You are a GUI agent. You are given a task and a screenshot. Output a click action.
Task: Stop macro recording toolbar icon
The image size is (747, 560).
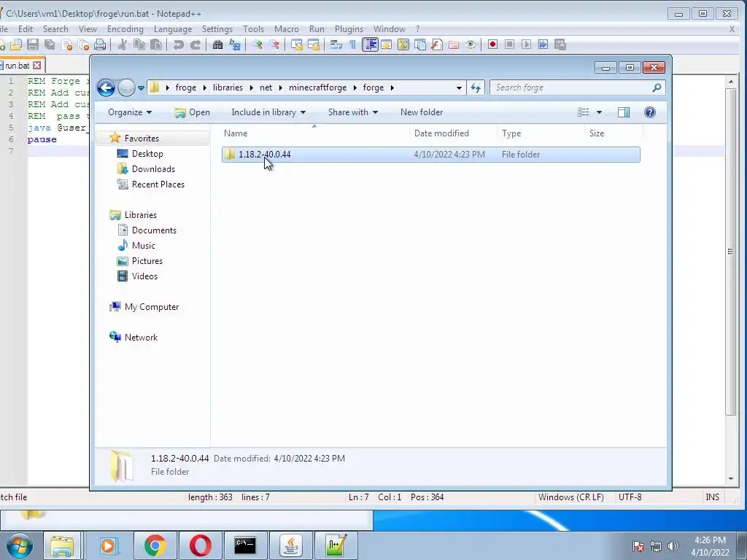[509, 44]
